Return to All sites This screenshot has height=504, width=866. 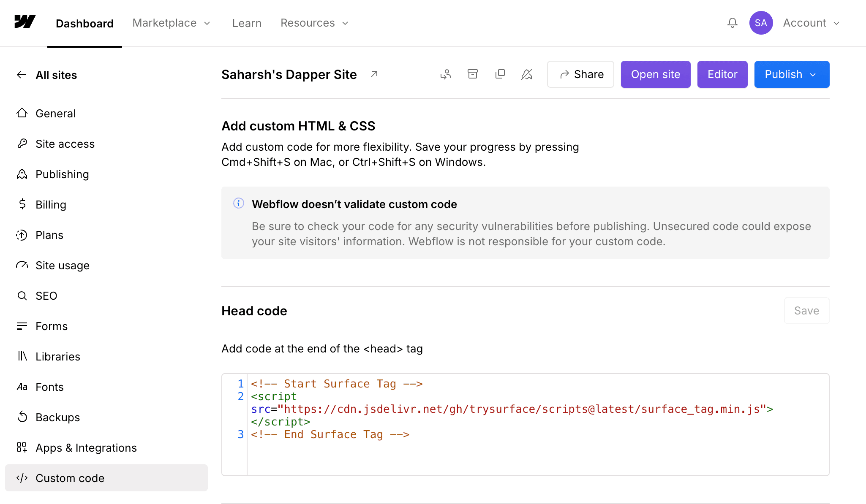coord(56,75)
